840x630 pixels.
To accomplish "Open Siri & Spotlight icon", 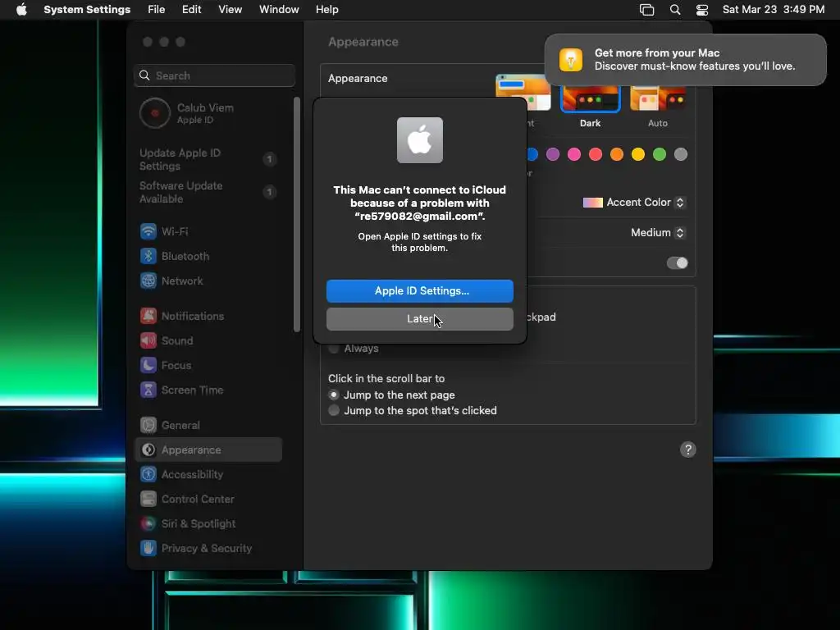I will [x=148, y=524].
